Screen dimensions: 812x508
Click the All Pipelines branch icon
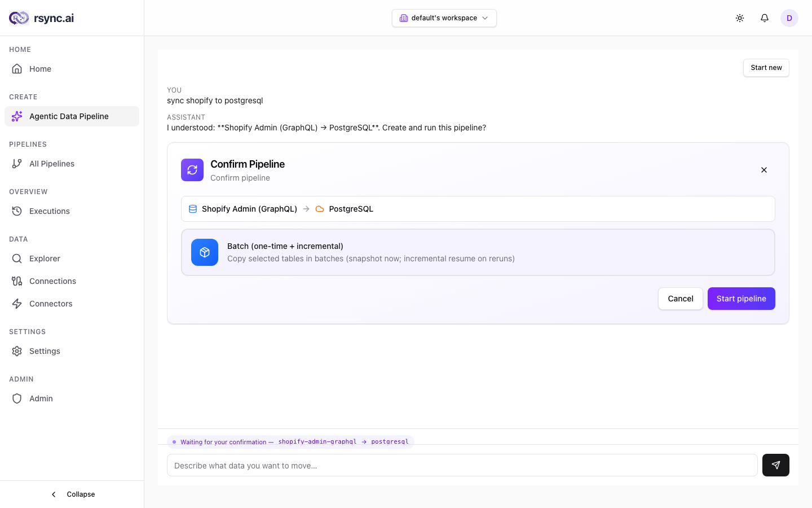17,164
